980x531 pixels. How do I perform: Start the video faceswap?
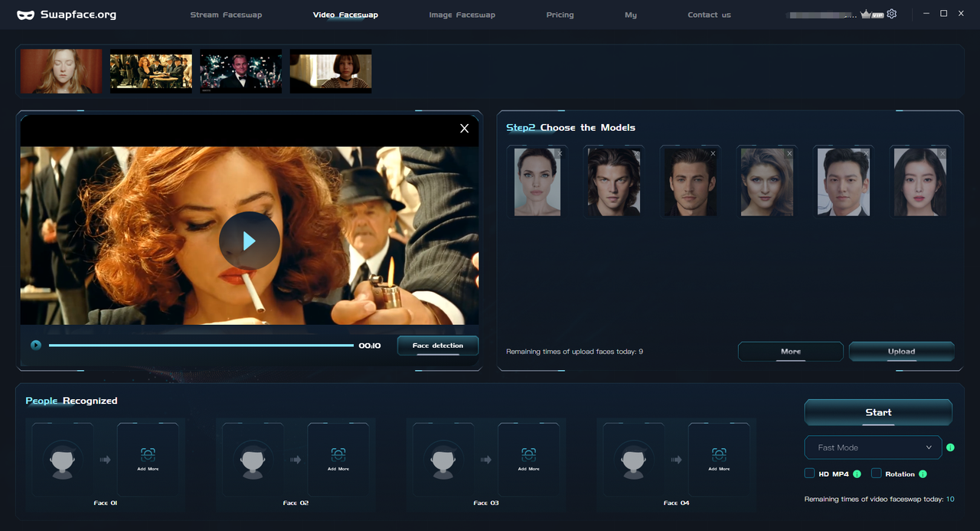(878, 412)
